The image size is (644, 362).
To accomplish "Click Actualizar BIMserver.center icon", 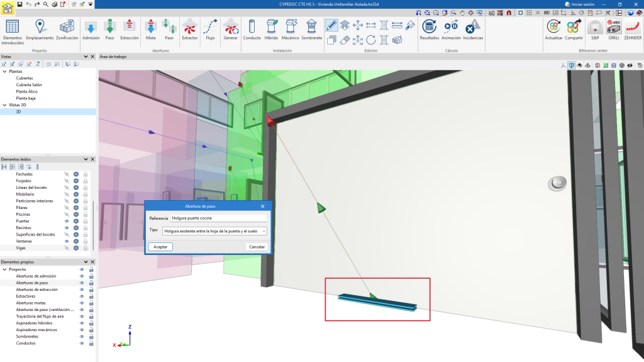I will click(553, 30).
